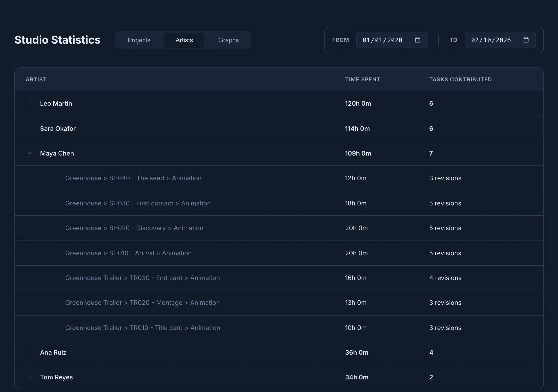Open calendar picker for FROM date
558x392 pixels.
click(417, 40)
